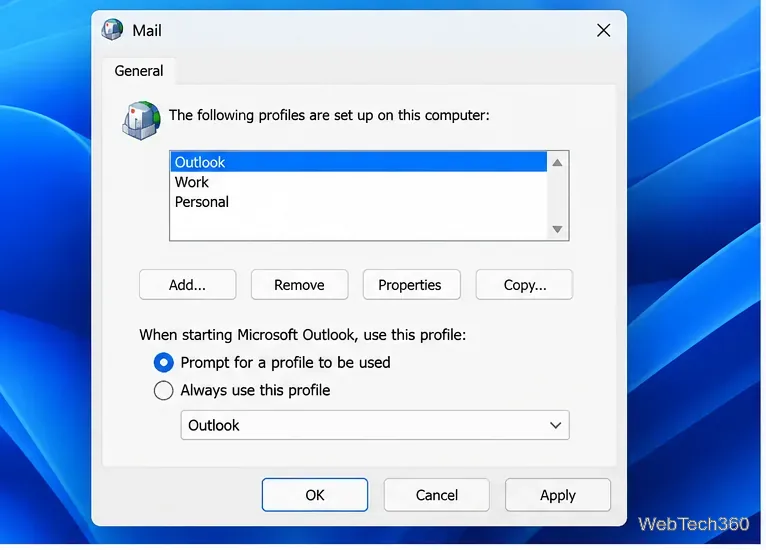Select the Personal profile in the list
Viewport: 766px width, 550px height.
pos(359,202)
